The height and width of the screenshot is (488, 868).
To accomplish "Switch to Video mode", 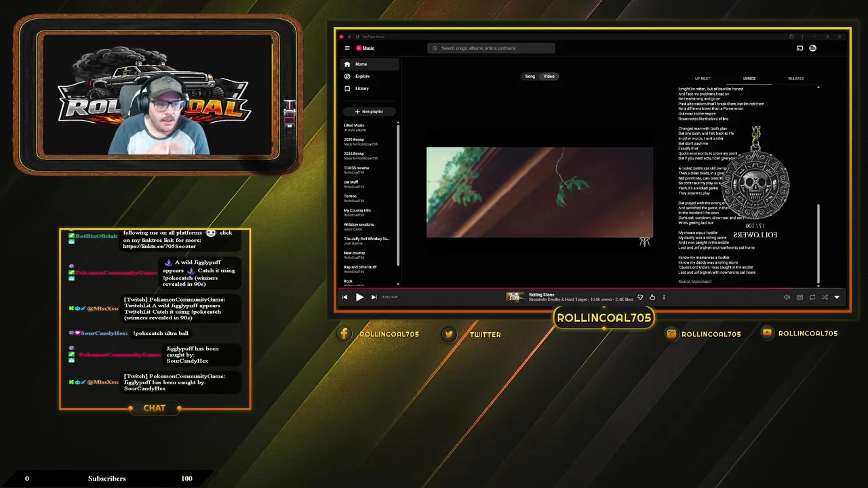I will tap(549, 77).
